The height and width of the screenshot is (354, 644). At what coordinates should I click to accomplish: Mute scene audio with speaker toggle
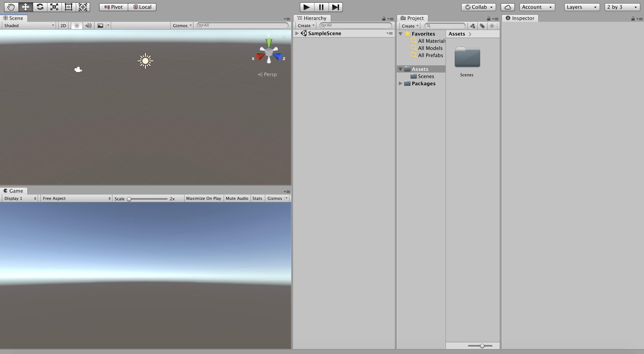[x=88, y=26]
